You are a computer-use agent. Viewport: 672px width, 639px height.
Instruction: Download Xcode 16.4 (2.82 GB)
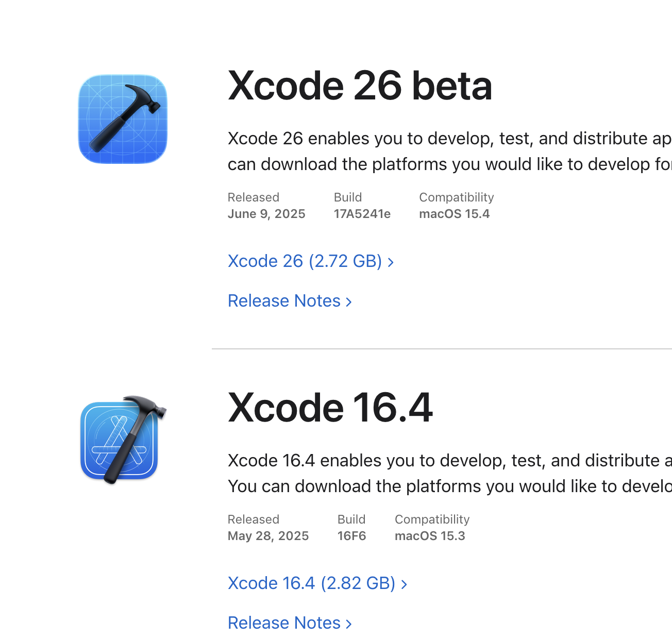pos(317,583)
